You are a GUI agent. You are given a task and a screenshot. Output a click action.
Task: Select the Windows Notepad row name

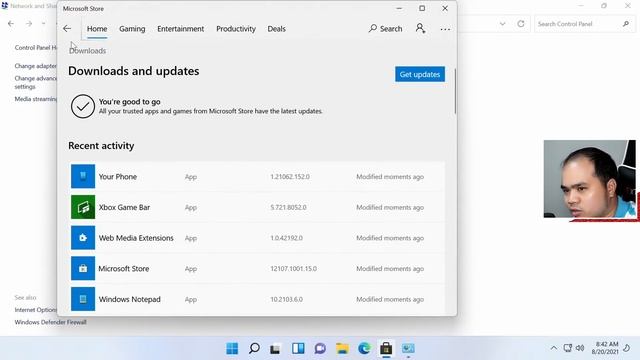tap(129, 299)
